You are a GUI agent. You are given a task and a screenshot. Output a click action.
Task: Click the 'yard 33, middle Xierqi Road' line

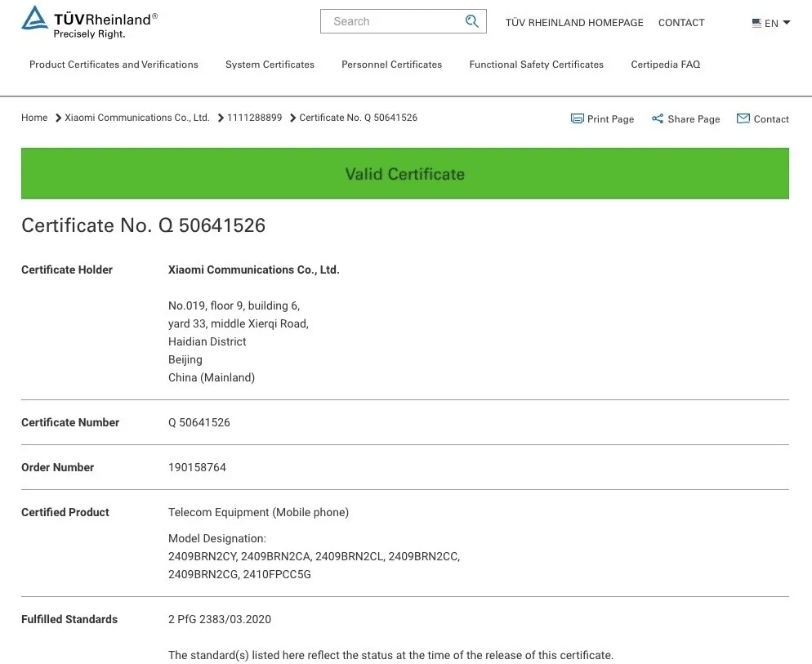click(239, 323)
